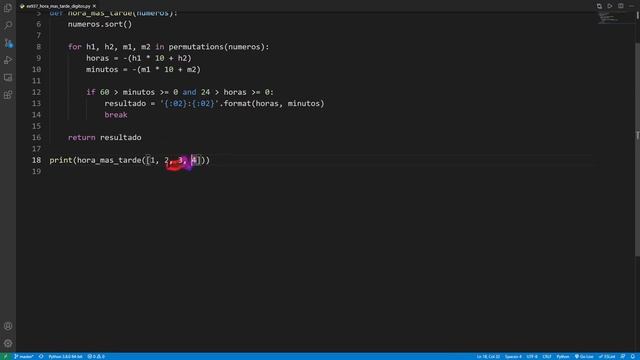Click line number 18 in gutter

point(36,160)
